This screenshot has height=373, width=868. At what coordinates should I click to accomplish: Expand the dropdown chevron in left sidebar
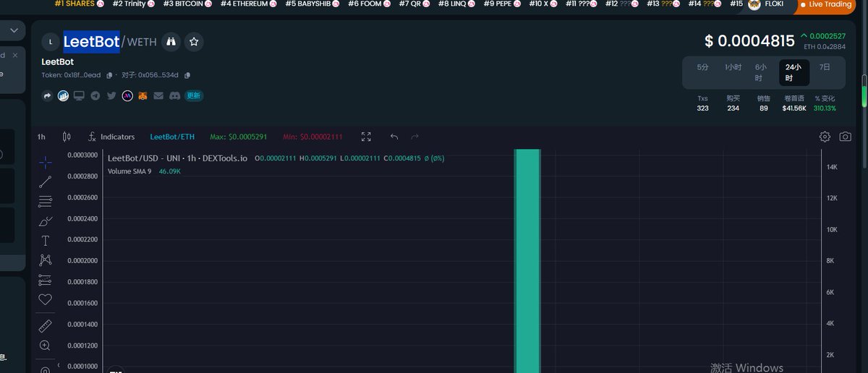pyautogui.click(x=14, y=30)
